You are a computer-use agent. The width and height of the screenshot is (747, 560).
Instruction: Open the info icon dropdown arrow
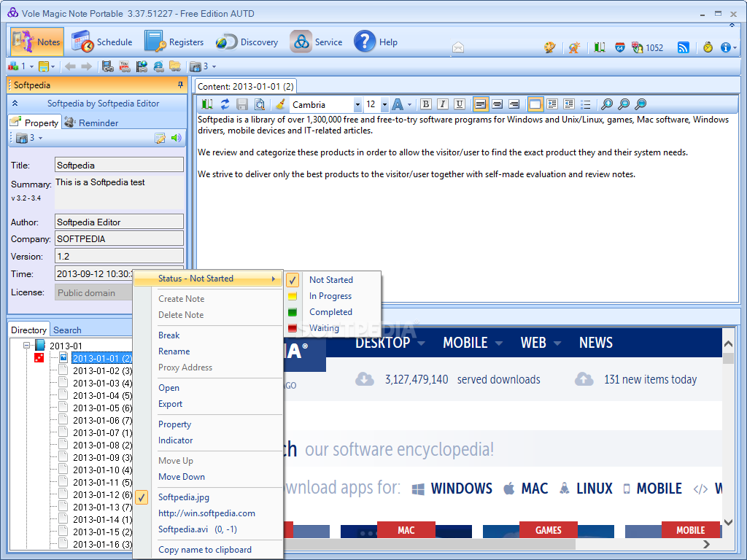(x=735, y=47)
